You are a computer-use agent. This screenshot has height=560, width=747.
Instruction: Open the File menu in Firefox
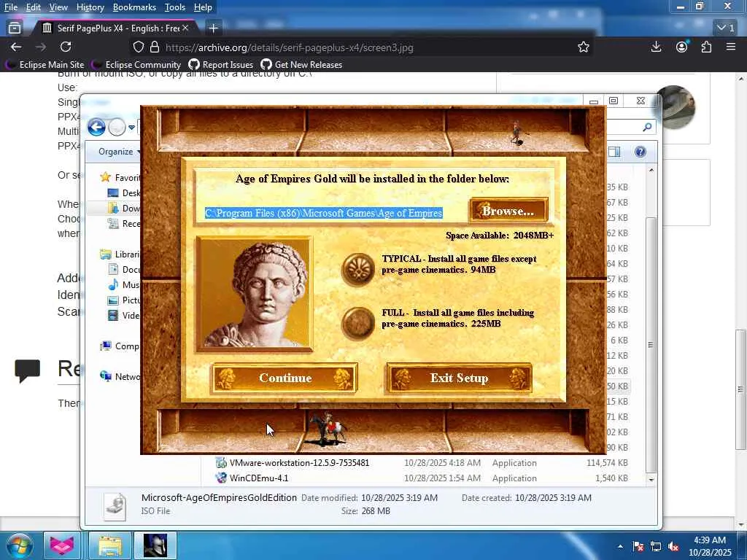[11, 7]
